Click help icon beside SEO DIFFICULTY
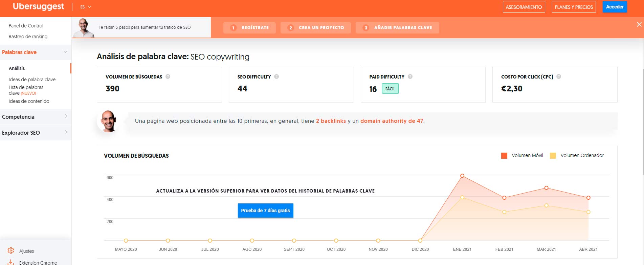Screen dimensions: 644x265 point(276,76)
